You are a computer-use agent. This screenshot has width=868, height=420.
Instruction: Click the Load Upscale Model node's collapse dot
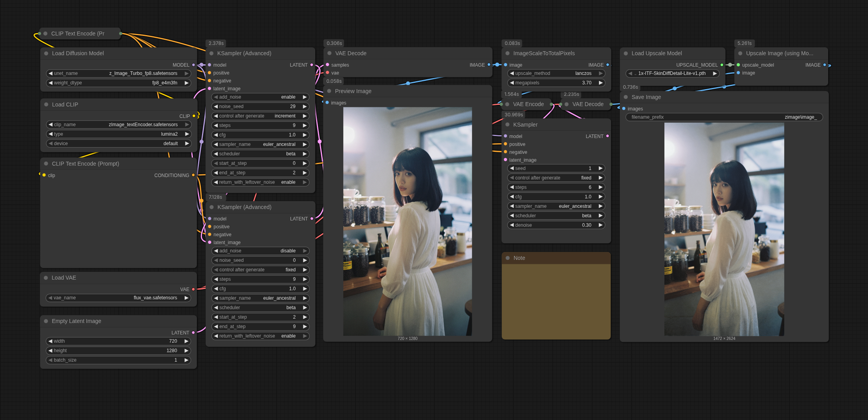point(626,53)
